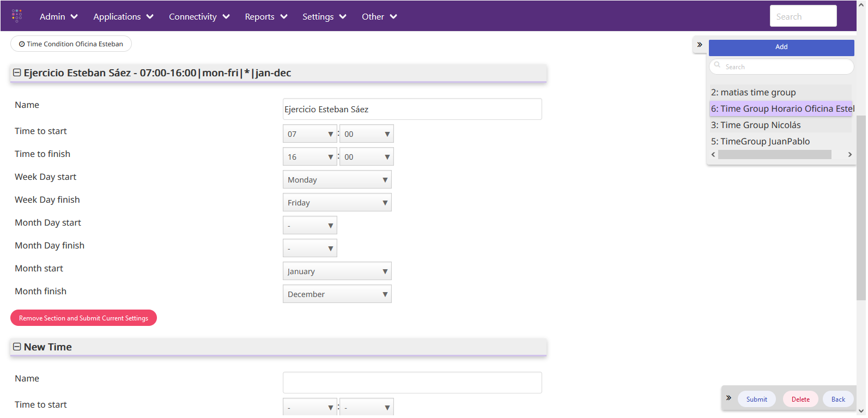Screen dimensions: 868x418
Task: Open Time to finish hour dropdown
Action: pyautogui.click(x=309, y=157)
